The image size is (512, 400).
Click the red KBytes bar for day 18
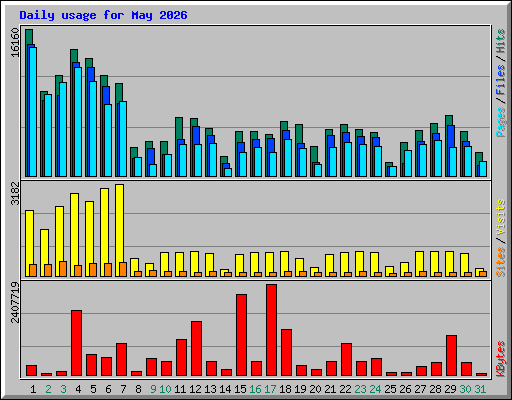click(x=287, y=353)
